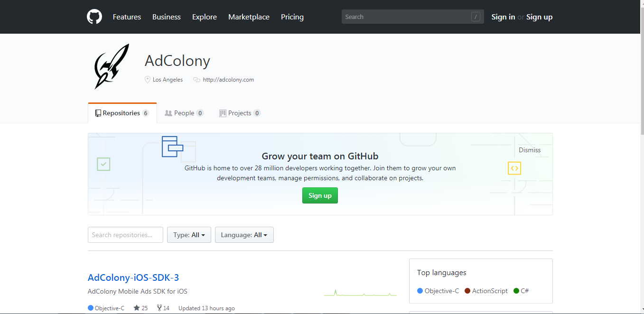The width and height of the screenshot is (644, 314).
Task: Click the Search repositories input field
Action: pos(125,234)
